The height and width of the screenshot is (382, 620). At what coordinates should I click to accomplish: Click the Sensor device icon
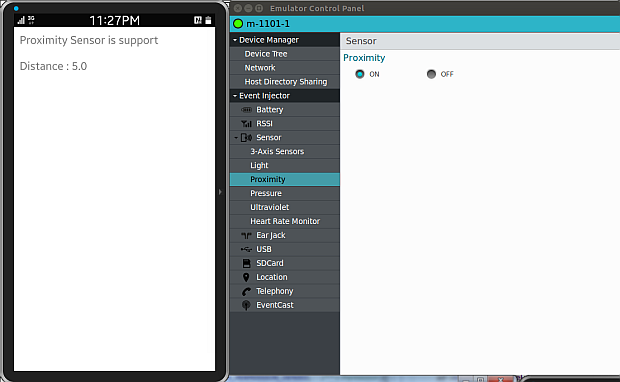point(246,138)
